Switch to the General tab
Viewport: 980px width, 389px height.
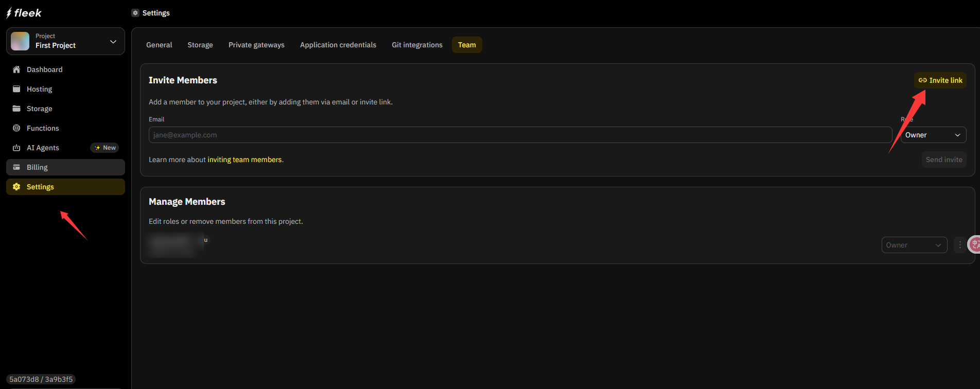(x=159, y=45)
